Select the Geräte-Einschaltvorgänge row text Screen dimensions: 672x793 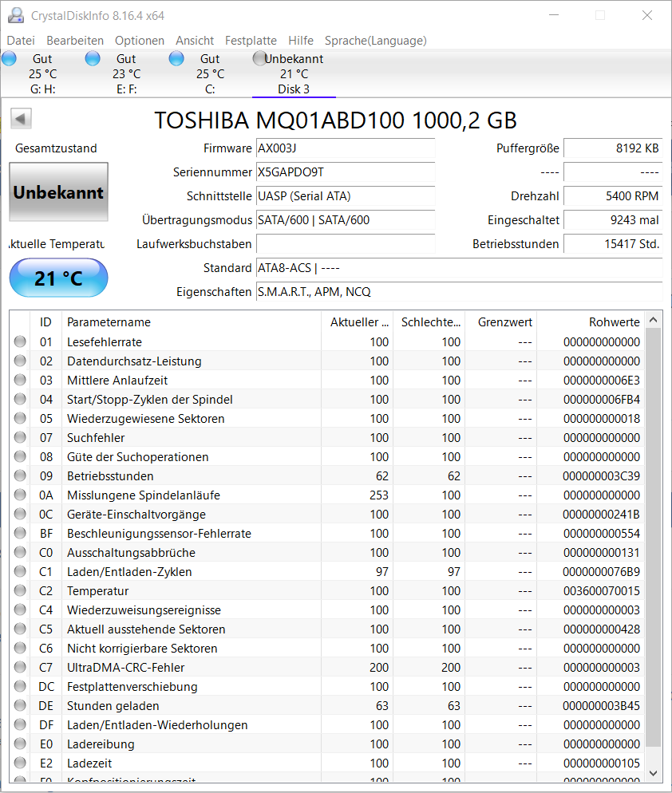[x=136, y=515]
